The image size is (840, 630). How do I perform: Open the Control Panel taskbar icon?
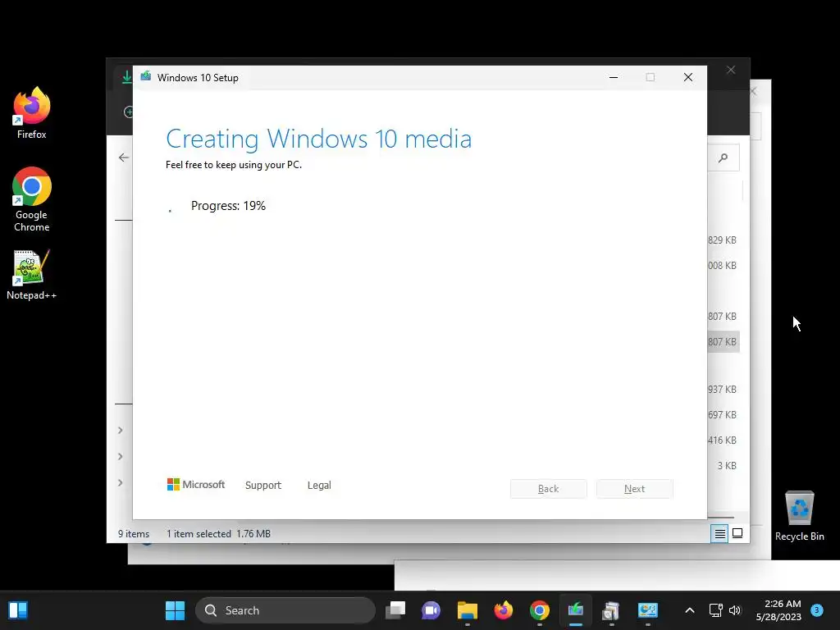coord(648,610)
